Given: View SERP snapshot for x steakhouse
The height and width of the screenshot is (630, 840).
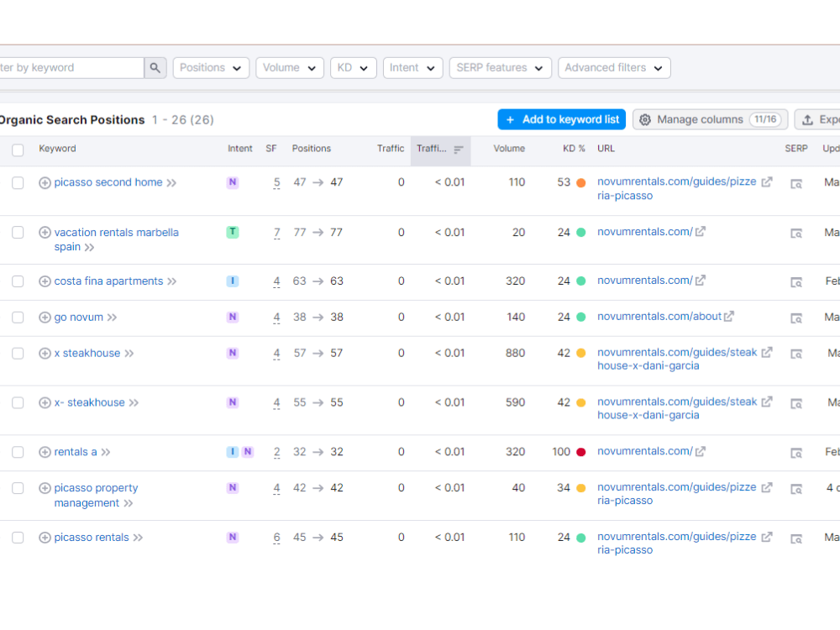Looking at the screenshot, I should [x=796, y=354].
